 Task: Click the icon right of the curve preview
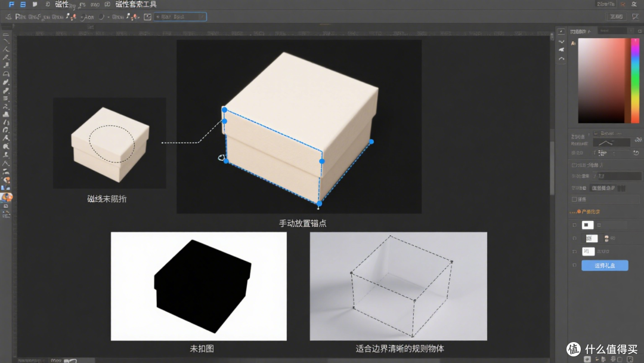point(638,140)
